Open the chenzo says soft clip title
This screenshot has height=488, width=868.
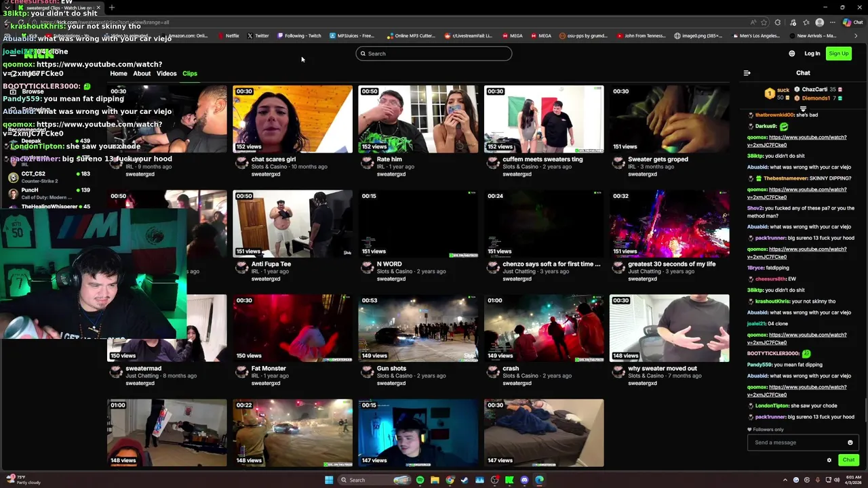point(551,264)
